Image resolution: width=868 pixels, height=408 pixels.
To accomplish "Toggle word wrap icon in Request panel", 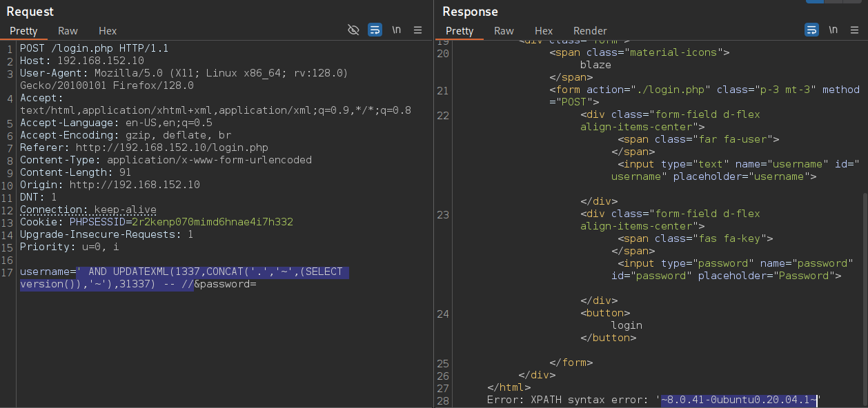I will tap(375, 30).
